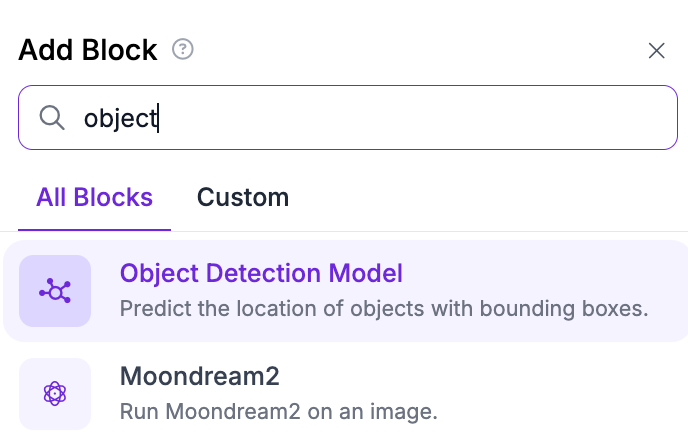
Task: Click the typed word "object" in search
Action: (120, 118)
